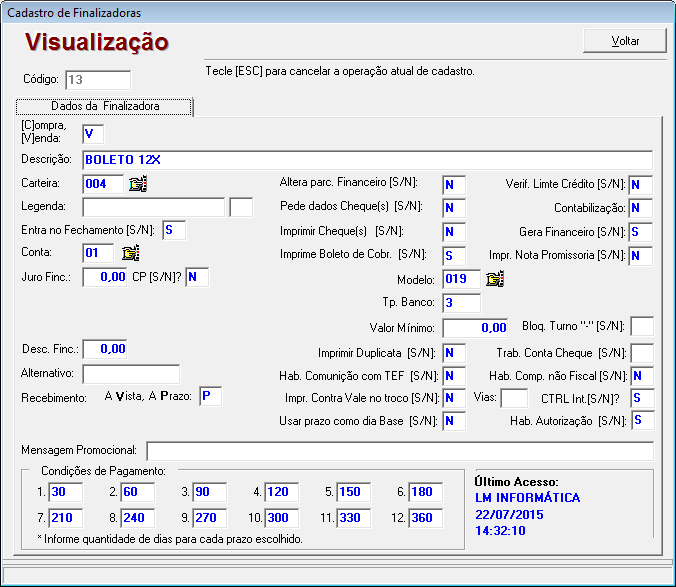The image size is (676, 587).
Task: Click the Hab. Autorização S/N field
Action: click(x=641, y=421)
